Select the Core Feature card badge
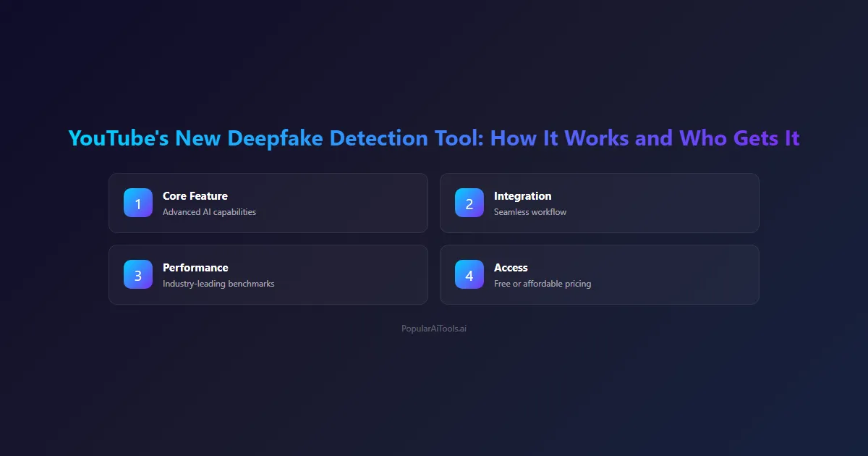The image size is (868, 456). [x=137, y=203]
